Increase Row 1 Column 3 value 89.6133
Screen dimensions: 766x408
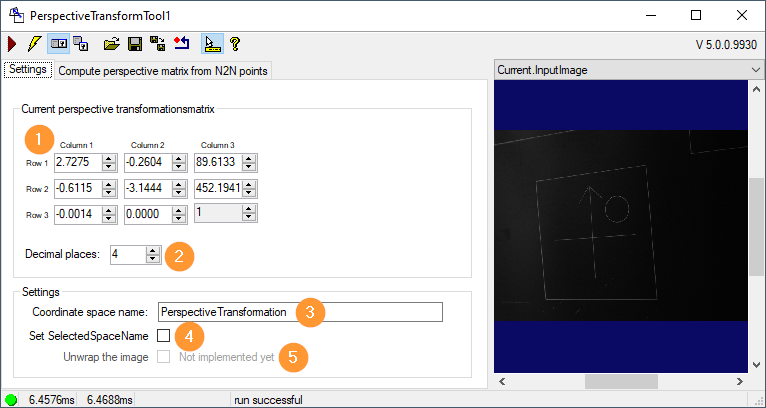click(249, 159)
